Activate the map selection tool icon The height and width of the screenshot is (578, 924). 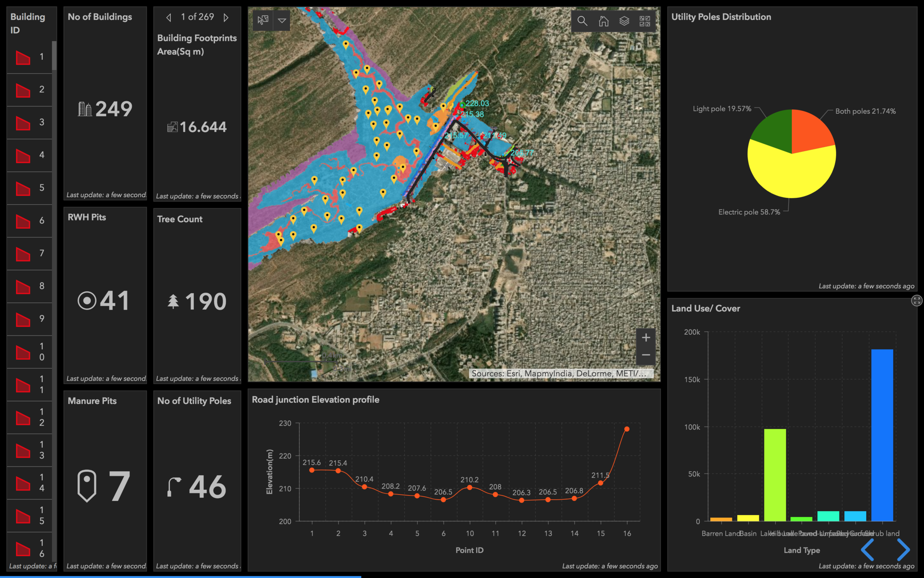[263, 20]
